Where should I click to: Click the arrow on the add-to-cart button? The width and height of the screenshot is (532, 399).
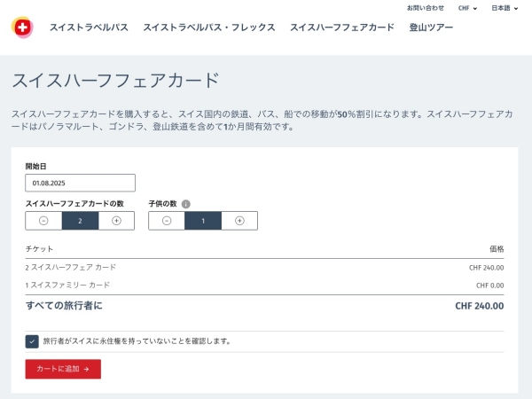tap(86, 369)
